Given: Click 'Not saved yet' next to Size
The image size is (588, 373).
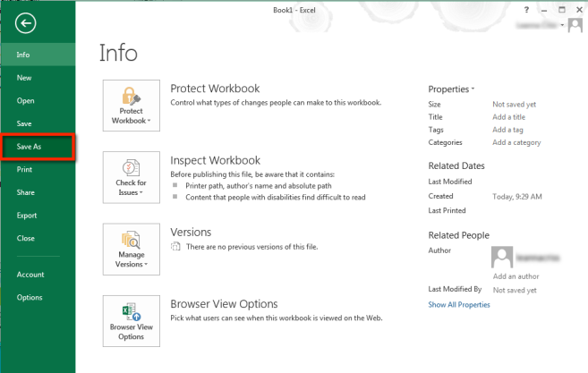Looking at the screenshot, I should point(514,105).
